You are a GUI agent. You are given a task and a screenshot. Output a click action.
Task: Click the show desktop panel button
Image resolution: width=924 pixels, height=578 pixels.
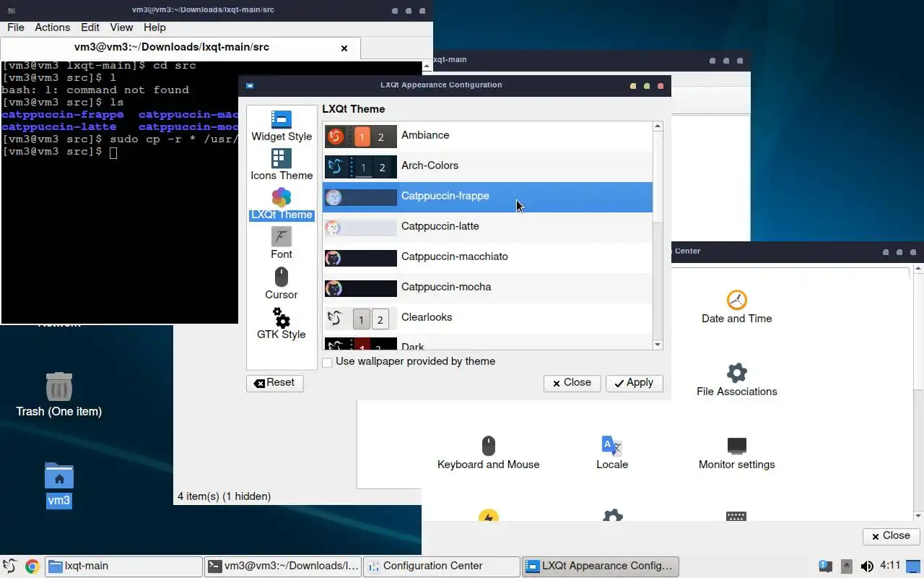pos(915,566)
